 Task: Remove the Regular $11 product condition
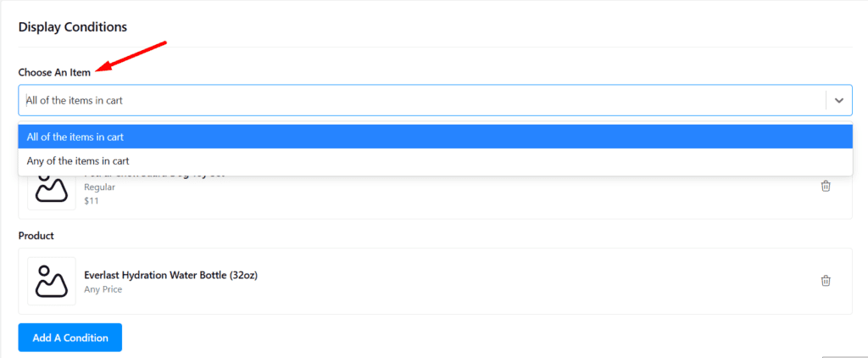[x=826, y=187]
